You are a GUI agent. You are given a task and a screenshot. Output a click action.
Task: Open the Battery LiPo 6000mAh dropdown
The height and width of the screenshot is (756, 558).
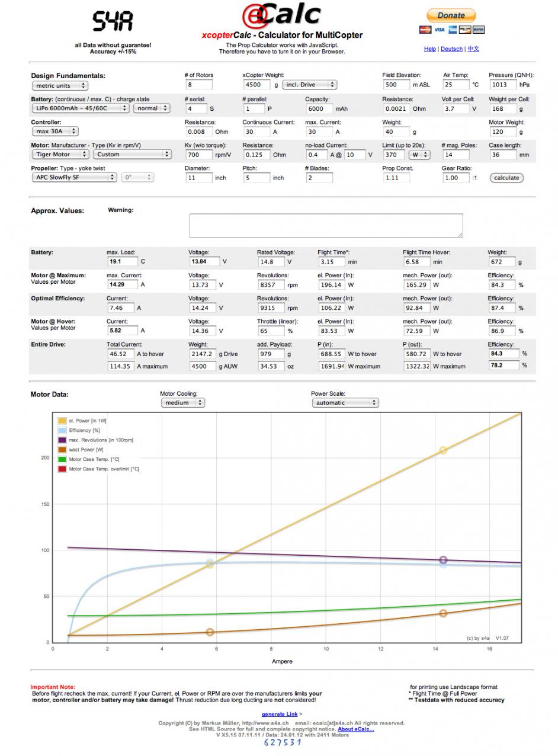pyautogui.click(x=80, y=108)
